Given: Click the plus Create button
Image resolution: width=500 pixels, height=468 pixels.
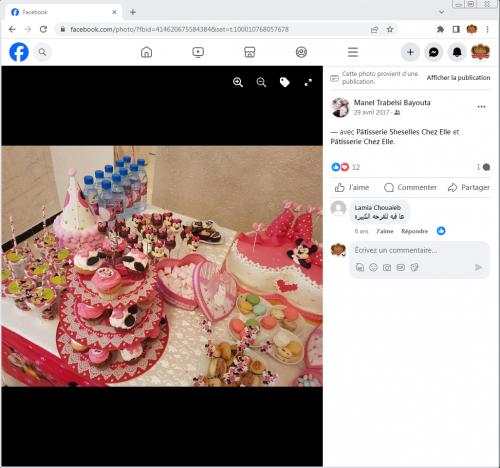Looking at the screenshot, I should (x=410, y=52).
